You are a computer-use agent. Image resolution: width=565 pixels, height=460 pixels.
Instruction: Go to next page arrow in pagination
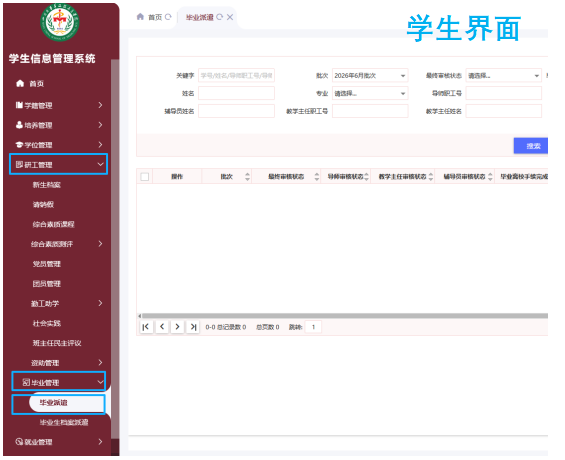coord(177,327)
